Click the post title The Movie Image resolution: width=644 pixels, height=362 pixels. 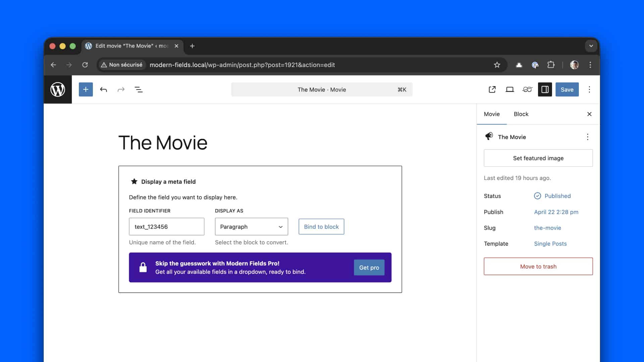tap(163, 142)
